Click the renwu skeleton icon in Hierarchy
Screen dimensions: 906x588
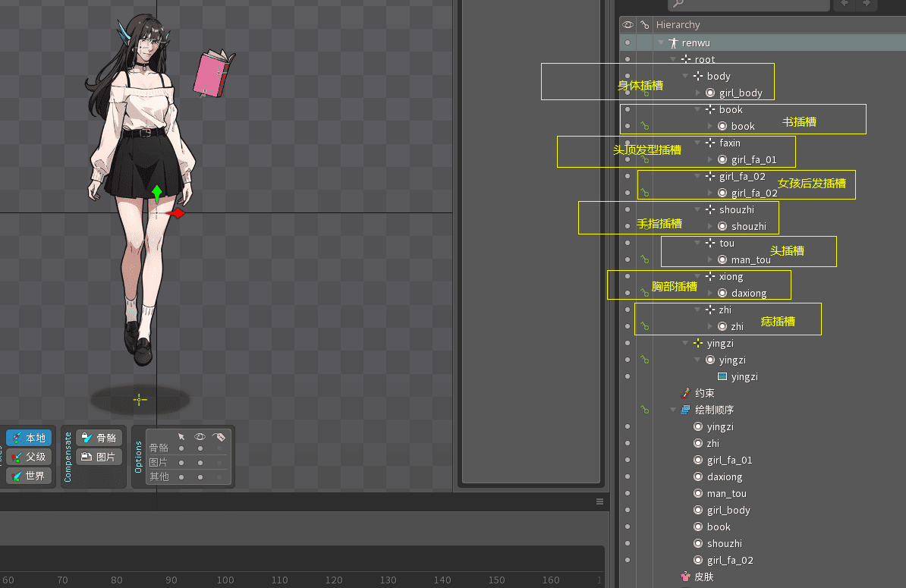[x=673, y=43]
